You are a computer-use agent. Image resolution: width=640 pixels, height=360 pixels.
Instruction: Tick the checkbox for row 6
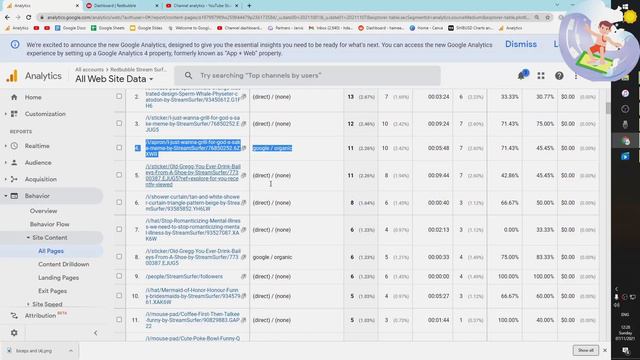click(x=119, y=202)
